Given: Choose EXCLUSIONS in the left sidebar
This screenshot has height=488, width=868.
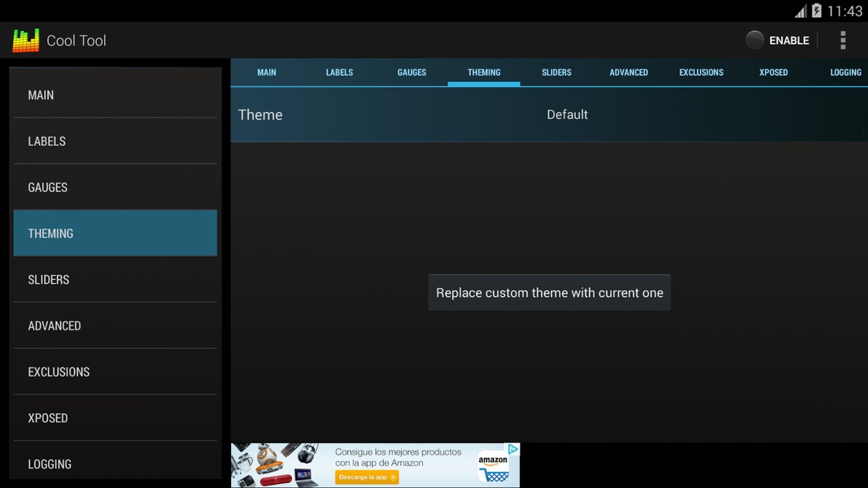Looking at the screenshot, I should (116, 372).
